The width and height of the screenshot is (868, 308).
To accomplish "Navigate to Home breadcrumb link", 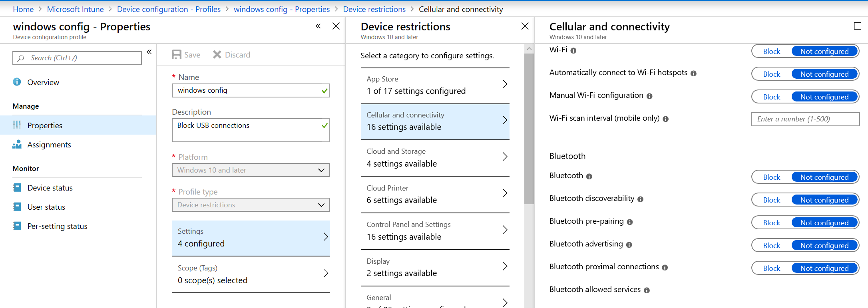I will (23, 9).
